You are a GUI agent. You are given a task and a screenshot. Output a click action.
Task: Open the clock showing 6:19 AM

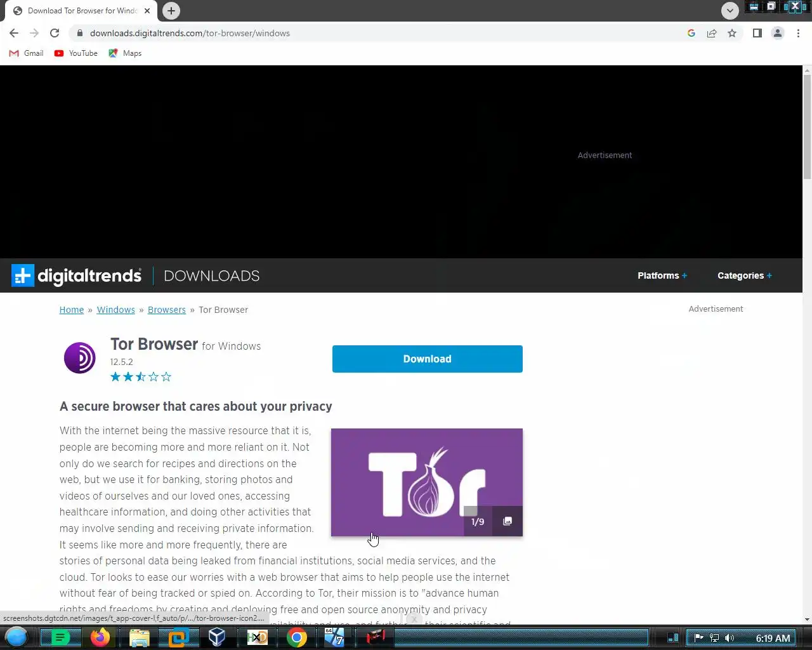(x=773, y=638)
